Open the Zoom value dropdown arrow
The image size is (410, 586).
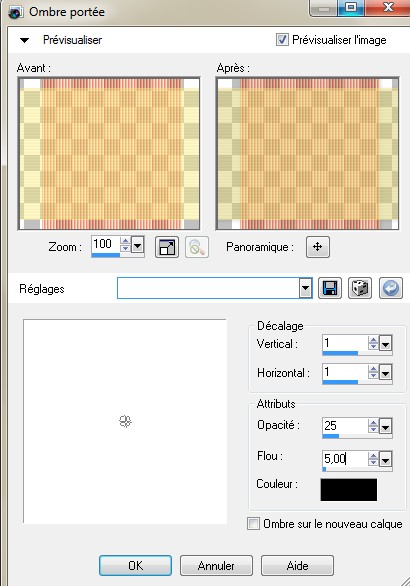(138, 246)
